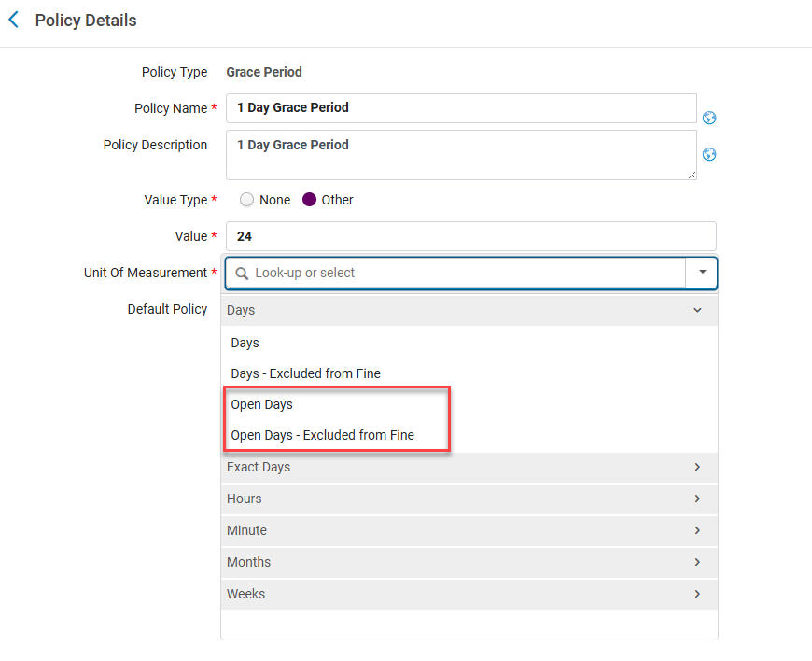The width and height of the screenshot is (812, 661).
Task: Expand the Hours group
Action: click(x=697, y=499)
